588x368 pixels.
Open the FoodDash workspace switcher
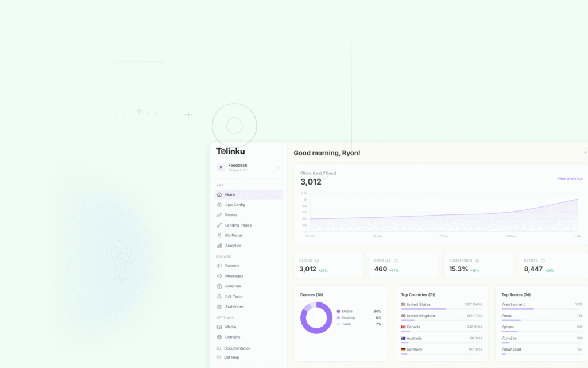point(247,167)
